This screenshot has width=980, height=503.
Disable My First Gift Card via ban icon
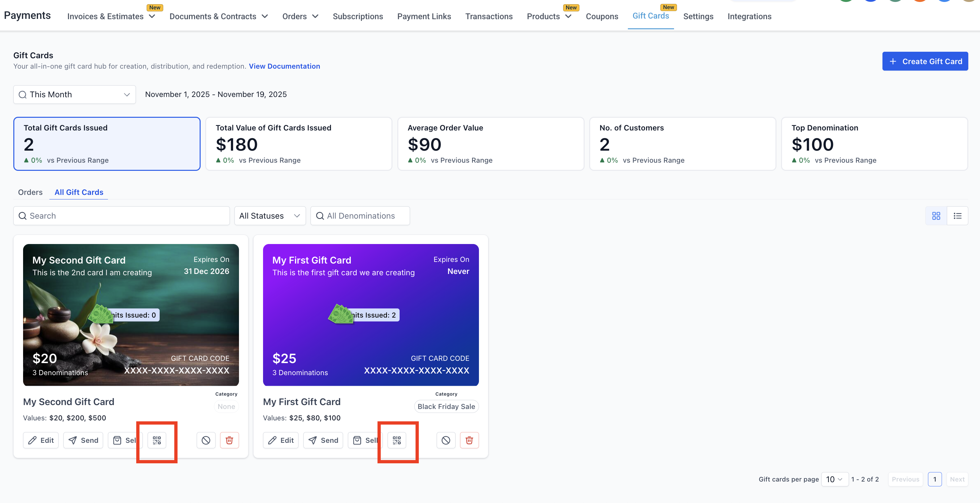click(x=446, y=440)
